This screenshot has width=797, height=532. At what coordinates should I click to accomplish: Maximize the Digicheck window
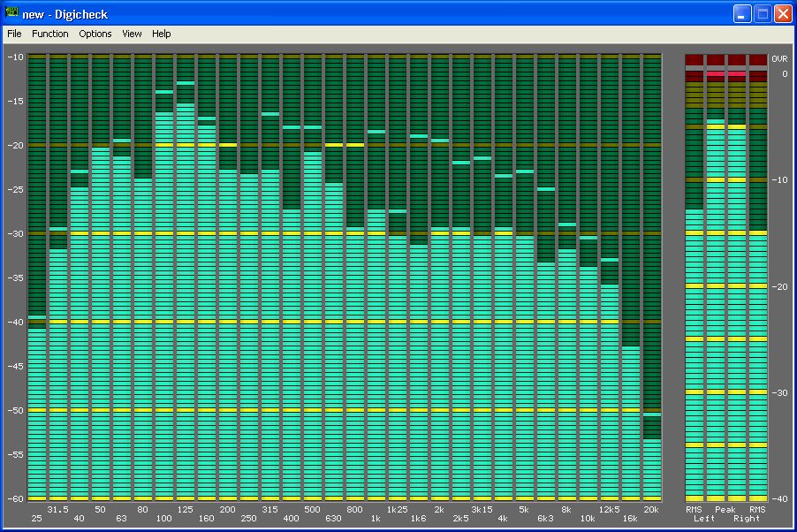coord(763,14)
